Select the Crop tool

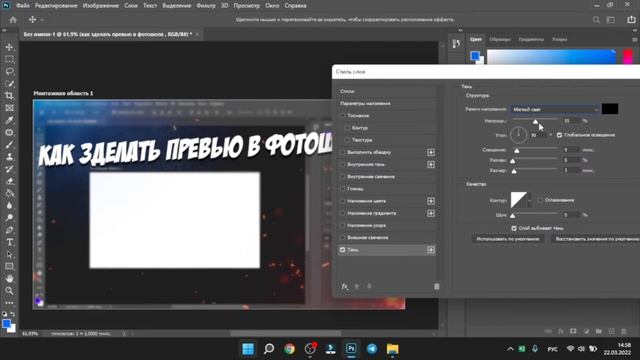pyautogui.click(x=9, y=96)
